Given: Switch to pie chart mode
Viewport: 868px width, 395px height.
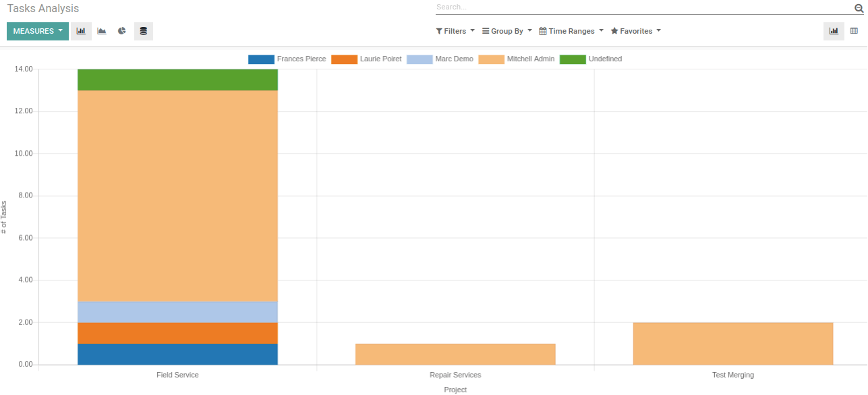Looking at the screenshot, I should (122, 31).
